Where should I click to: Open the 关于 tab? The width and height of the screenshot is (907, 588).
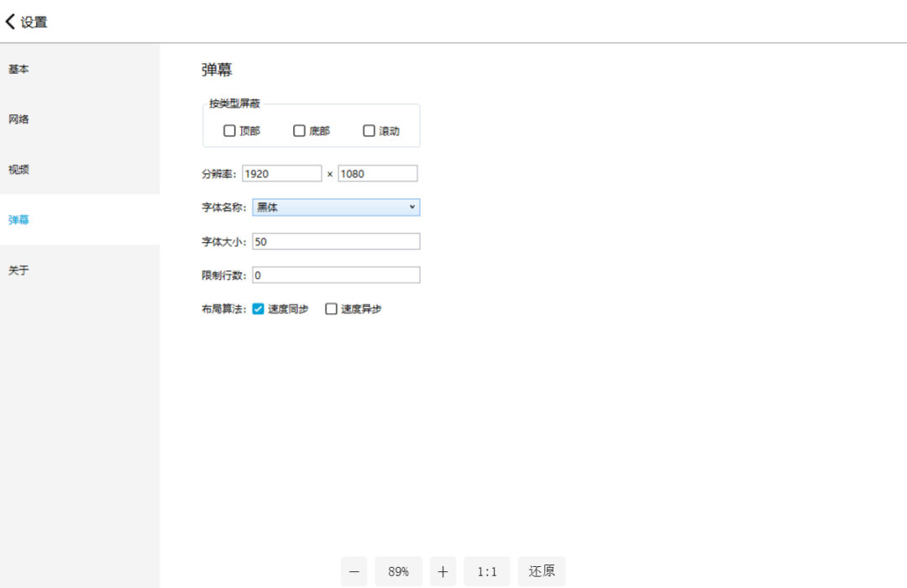(80, 270)
